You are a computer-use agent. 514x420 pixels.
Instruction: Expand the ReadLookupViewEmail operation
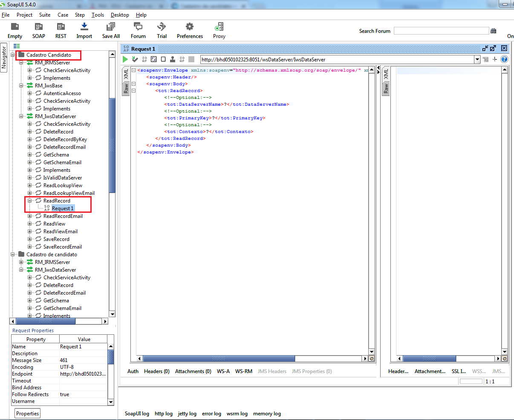point(30,193)
